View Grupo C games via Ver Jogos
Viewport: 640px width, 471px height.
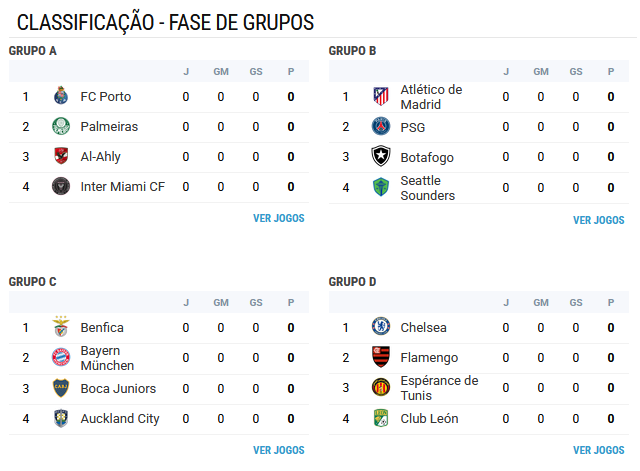tap(279, 450)
